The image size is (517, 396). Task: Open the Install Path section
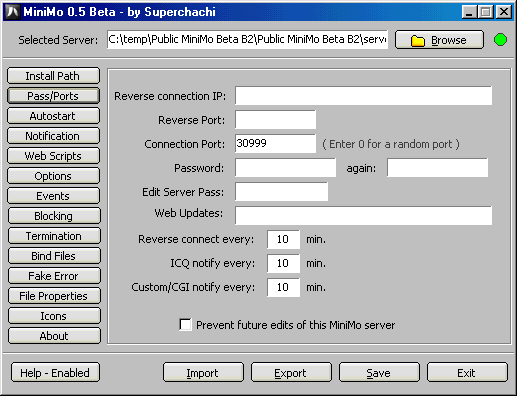(x=53, y=76)
